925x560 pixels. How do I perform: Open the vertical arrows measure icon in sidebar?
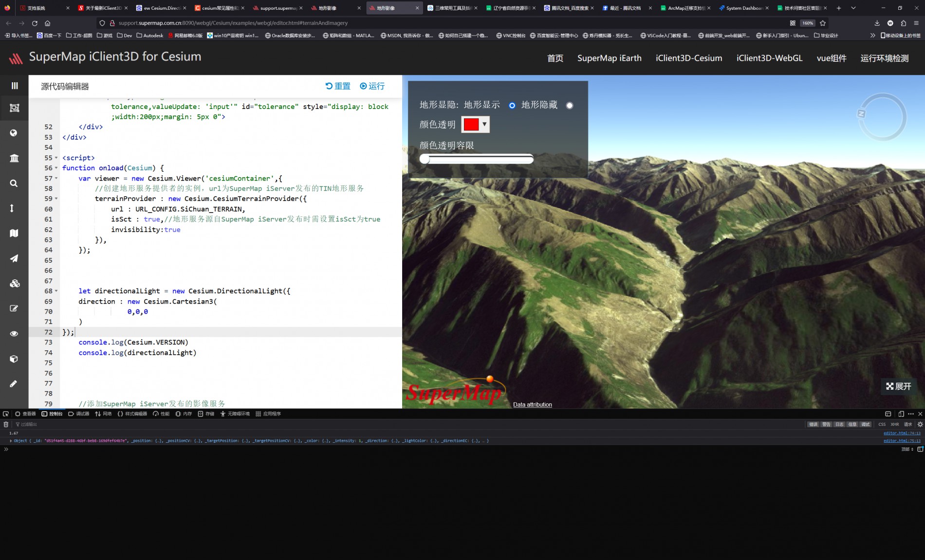pos(12,208)
